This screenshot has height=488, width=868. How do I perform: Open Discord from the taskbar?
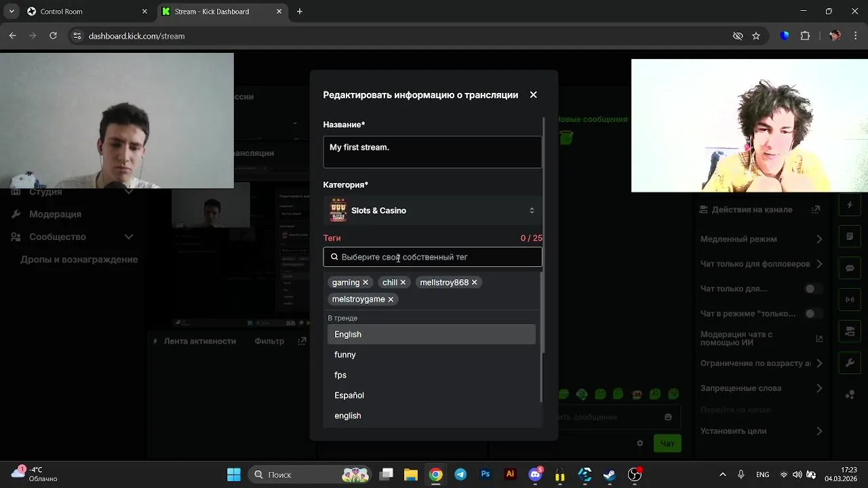[x=535, y=474]
